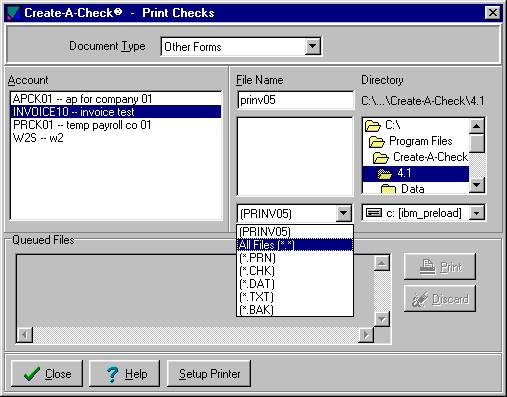Click the Setup Printer button
This screenshot has width=507, height=397.
tap(209, 374)
